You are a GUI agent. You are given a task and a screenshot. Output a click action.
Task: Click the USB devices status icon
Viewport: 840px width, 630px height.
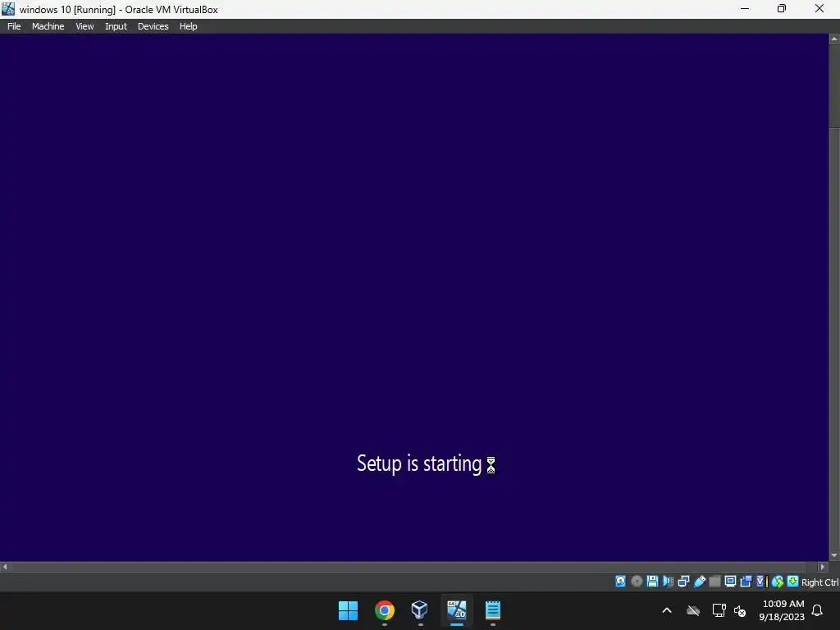click(699, 582)
